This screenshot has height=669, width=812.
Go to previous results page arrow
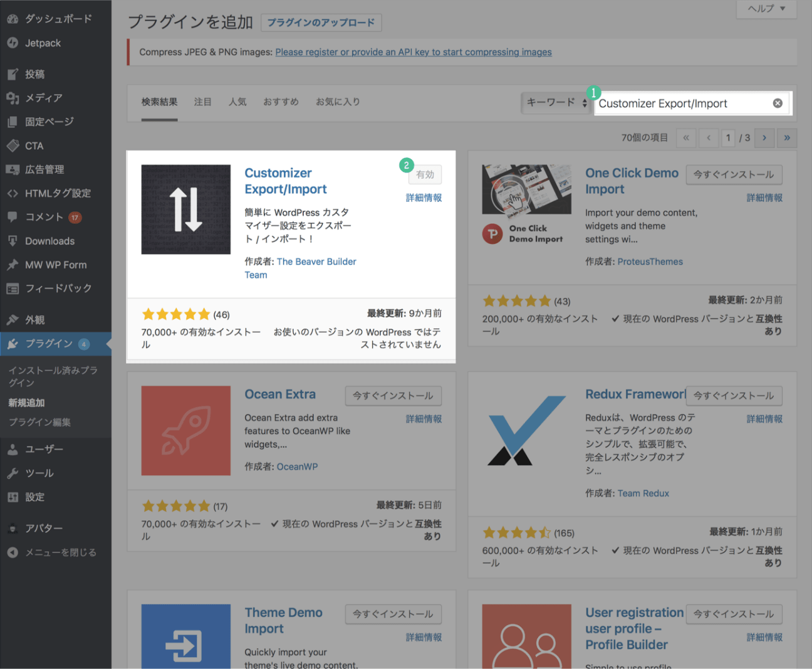point(709,137)
